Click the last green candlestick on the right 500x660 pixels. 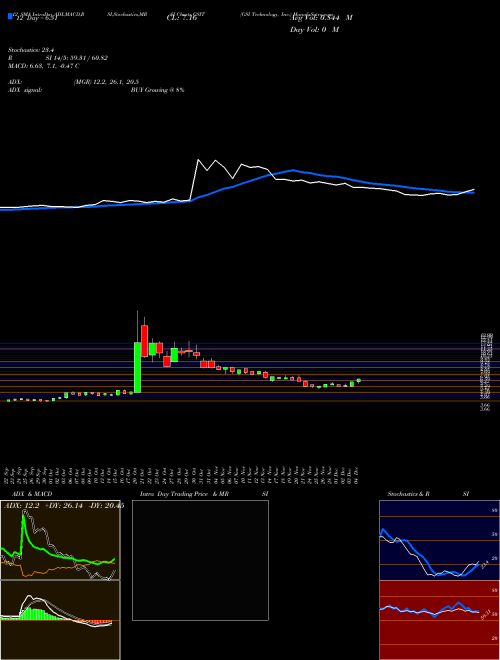pos(359,380)
